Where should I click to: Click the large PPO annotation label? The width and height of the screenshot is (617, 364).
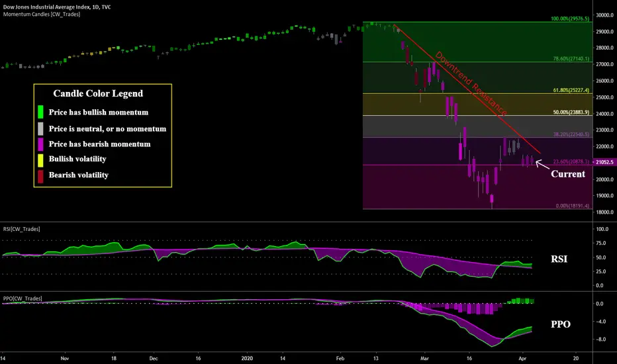tap(560, 324)
